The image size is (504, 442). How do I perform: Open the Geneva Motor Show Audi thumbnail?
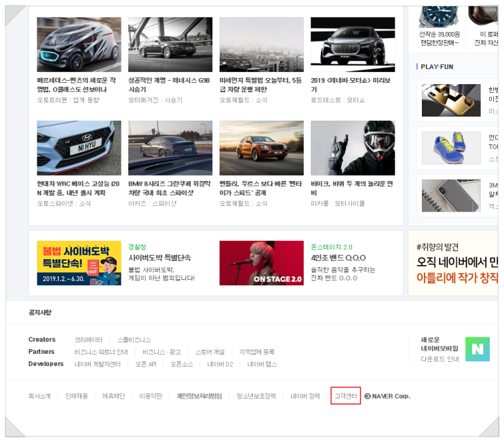tap(353, 44)
